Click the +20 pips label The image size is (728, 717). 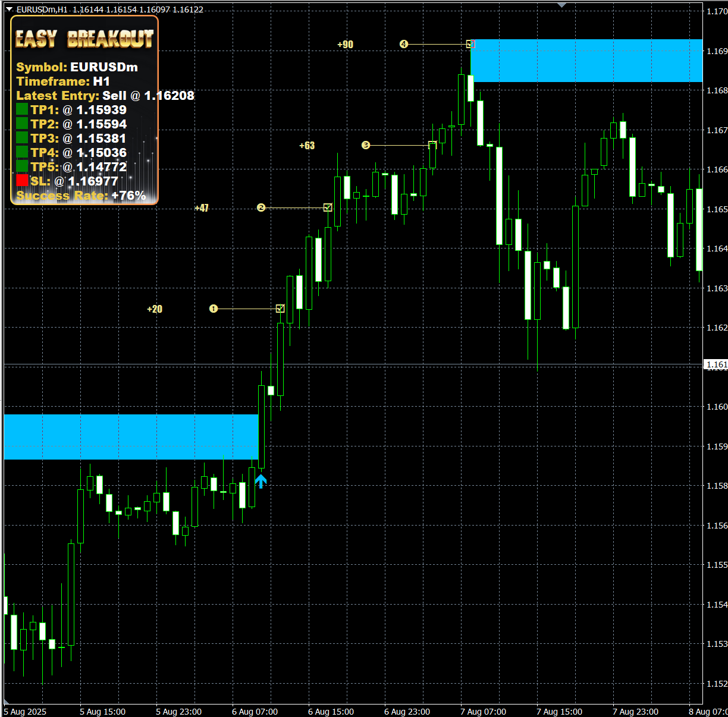pyautogui.click(x=155, y=309)
